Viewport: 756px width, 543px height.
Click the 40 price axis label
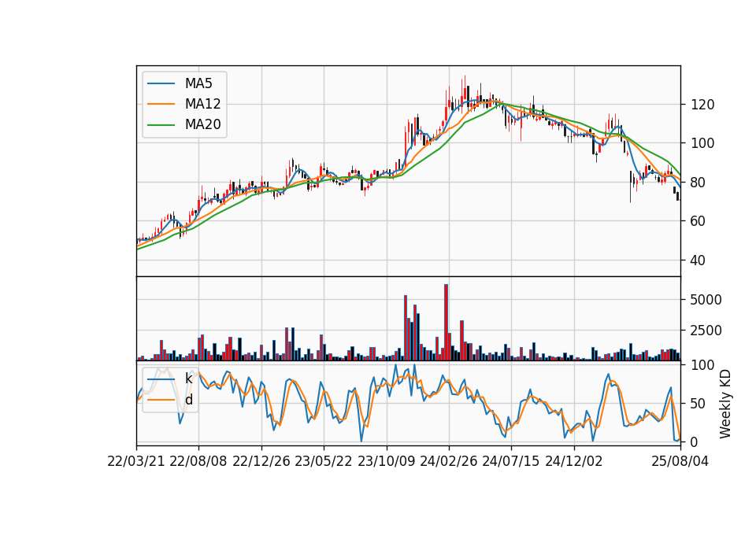699,260
